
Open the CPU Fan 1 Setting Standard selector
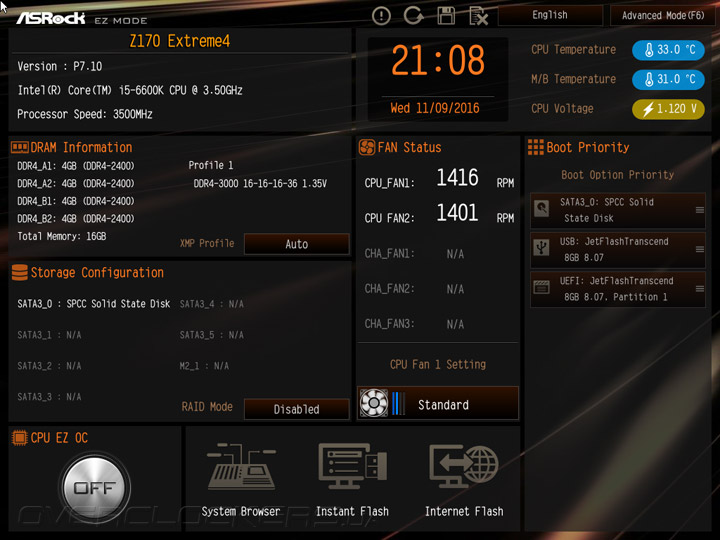(x=438, y=403)
